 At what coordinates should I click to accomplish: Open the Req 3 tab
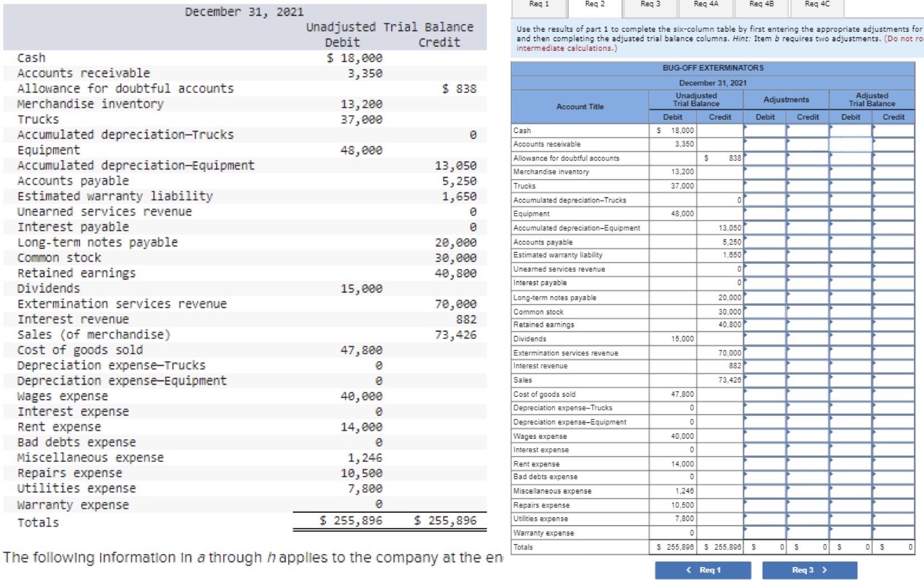(650, 6)
